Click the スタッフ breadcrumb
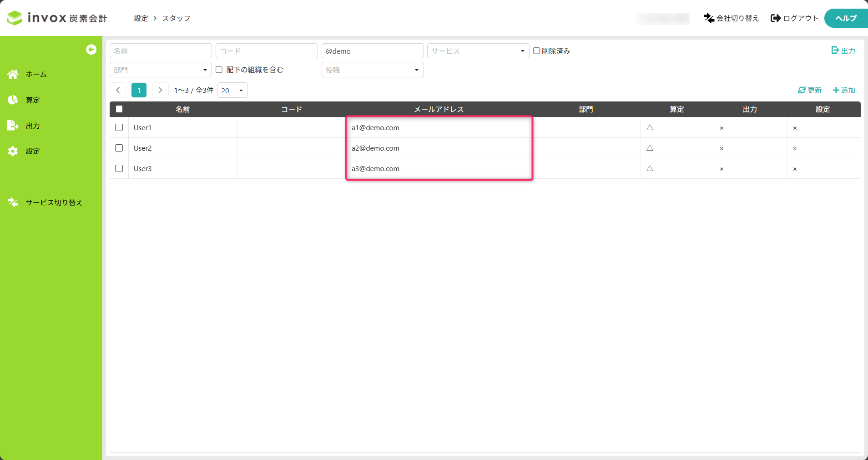The width and height of the screenshot is (868, 460). (177, 18)
